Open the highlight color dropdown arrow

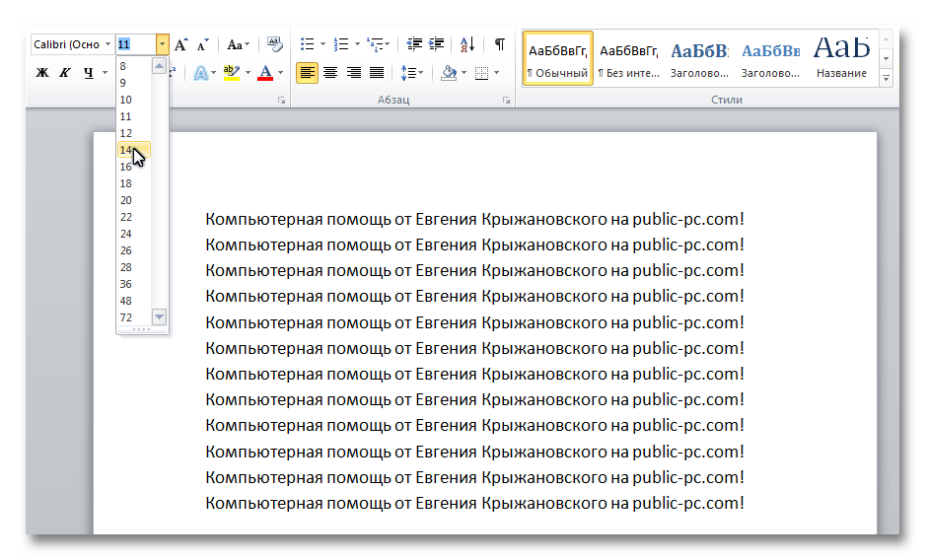248,73
